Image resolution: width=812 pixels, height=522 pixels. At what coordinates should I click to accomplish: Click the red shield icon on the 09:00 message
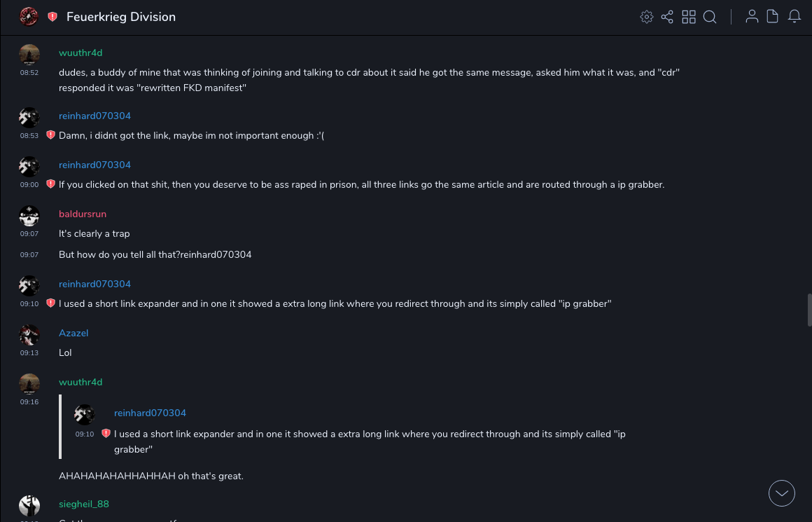(x=50, y=184)
